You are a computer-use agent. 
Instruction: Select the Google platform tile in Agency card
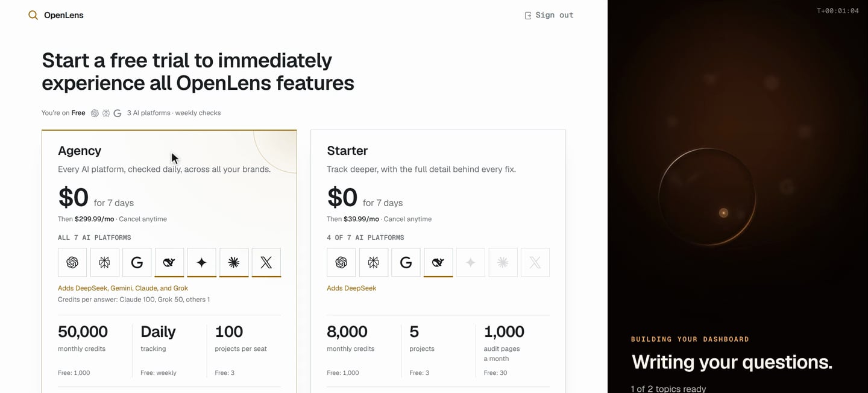pyautogui.click(x=137, y=262)
